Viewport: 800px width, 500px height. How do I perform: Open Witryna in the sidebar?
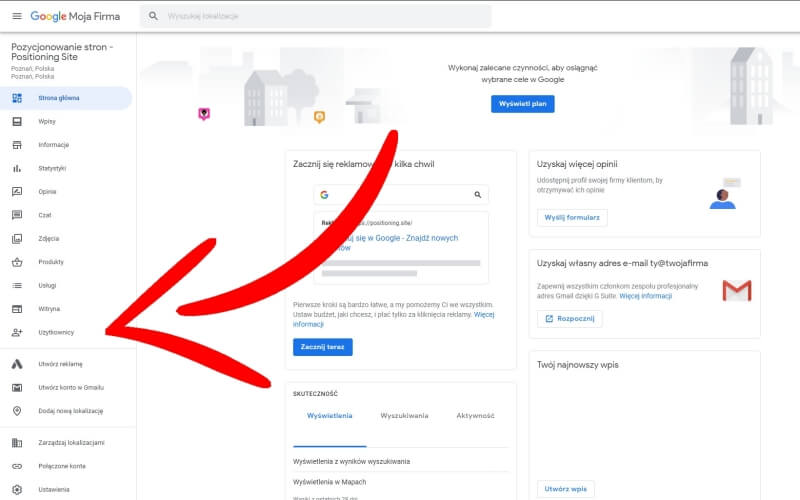pyautogui.click(x=66, y=309)
